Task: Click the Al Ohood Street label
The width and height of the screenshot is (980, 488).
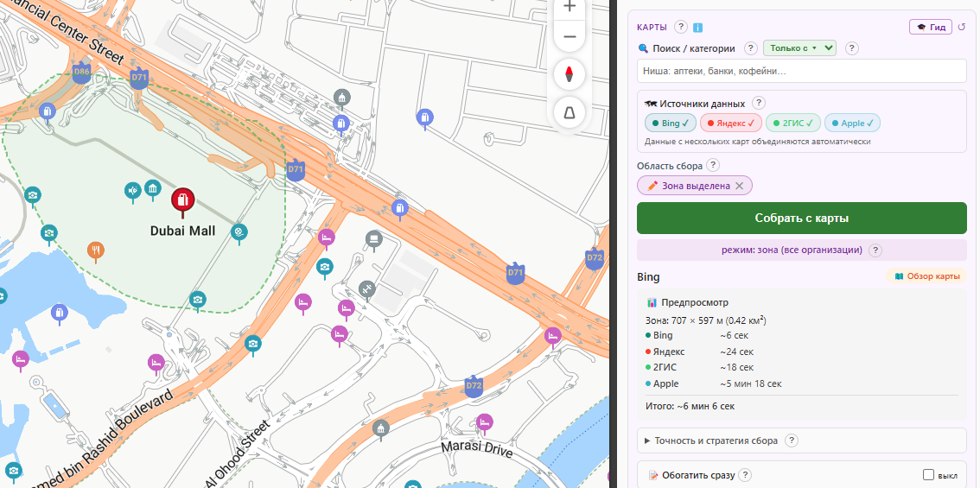Action: (x=239, y=454)
